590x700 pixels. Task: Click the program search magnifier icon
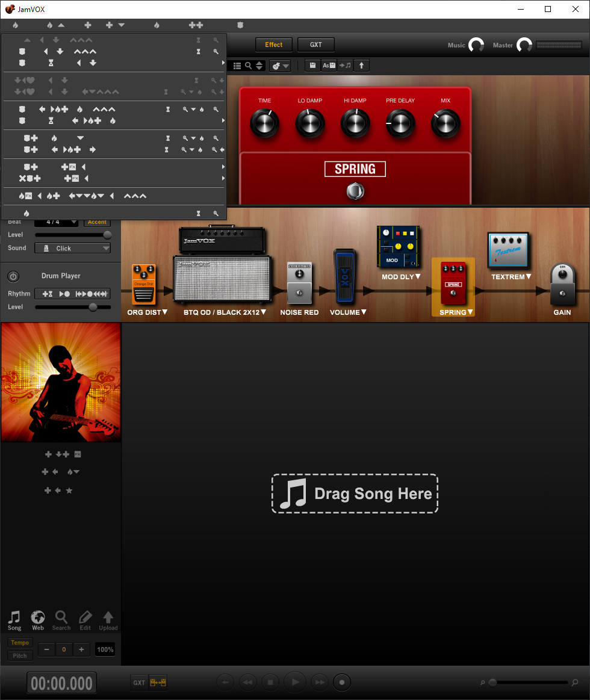coord(248,66)
